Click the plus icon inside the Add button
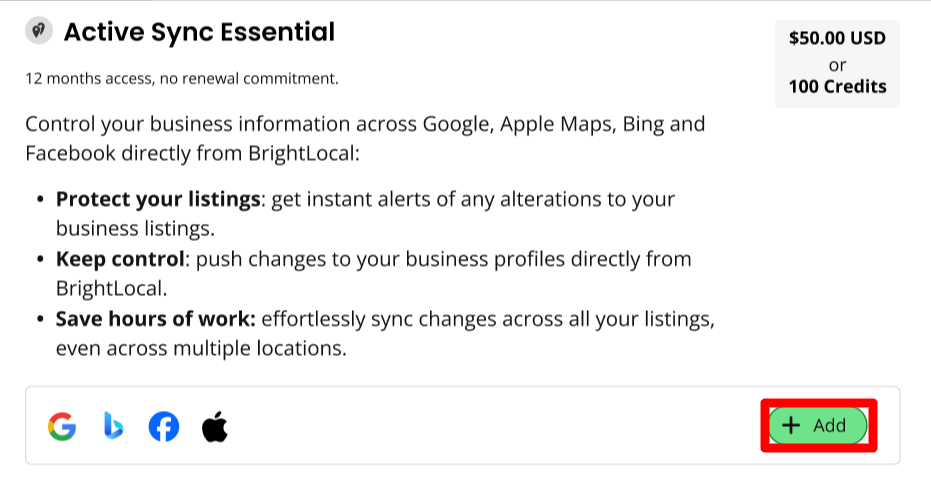931x492 pixels. [x=791, y=425]
